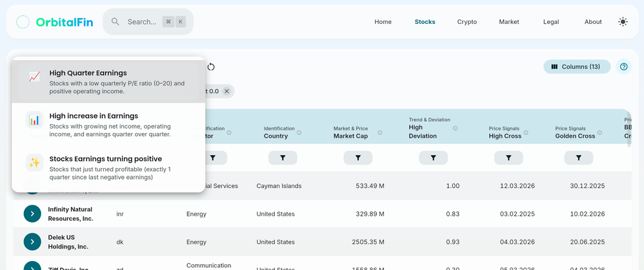The width and height of the screenshot is (644, 270).
Task: Click deviation value 0.93
Action: (x=452, y=242)
